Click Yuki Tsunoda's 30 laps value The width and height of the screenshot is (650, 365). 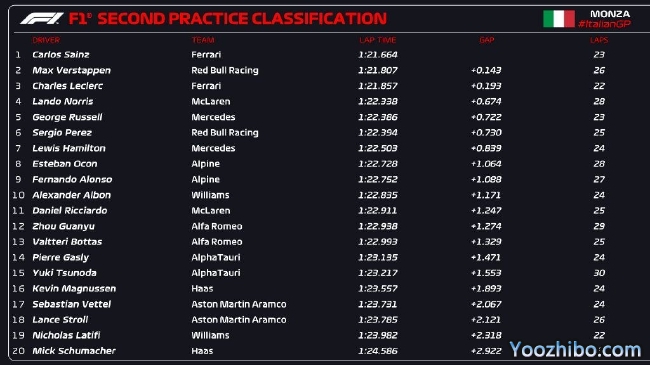599,273
